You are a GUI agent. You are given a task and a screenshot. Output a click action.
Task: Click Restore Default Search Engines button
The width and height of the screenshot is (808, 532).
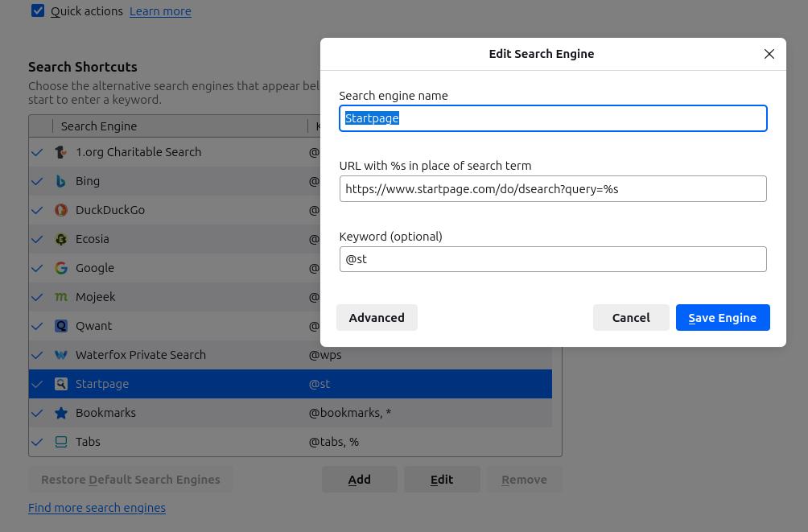point(130,480)
